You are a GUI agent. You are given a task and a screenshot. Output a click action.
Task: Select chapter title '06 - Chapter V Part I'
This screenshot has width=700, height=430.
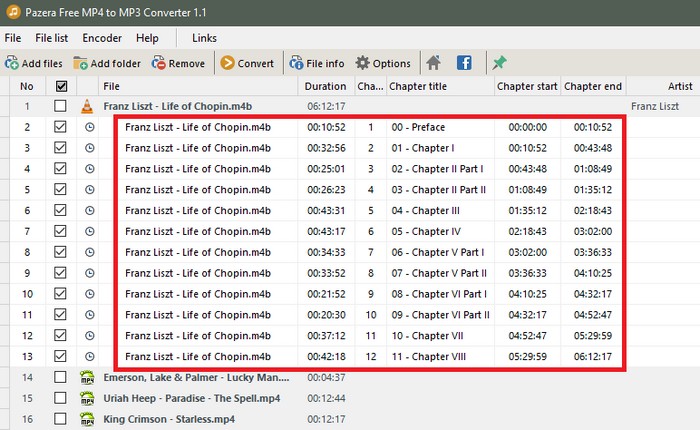438,252
